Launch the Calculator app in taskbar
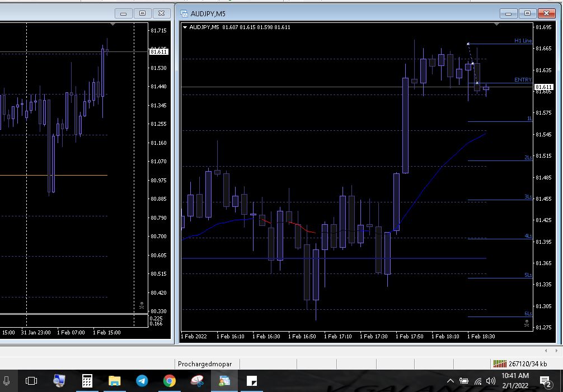Screen dimensions: 563x392 tap(87, 381)
